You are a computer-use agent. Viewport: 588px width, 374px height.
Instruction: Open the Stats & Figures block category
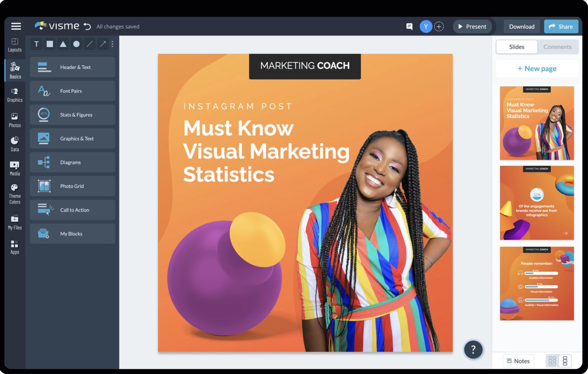tap(72, 115)
